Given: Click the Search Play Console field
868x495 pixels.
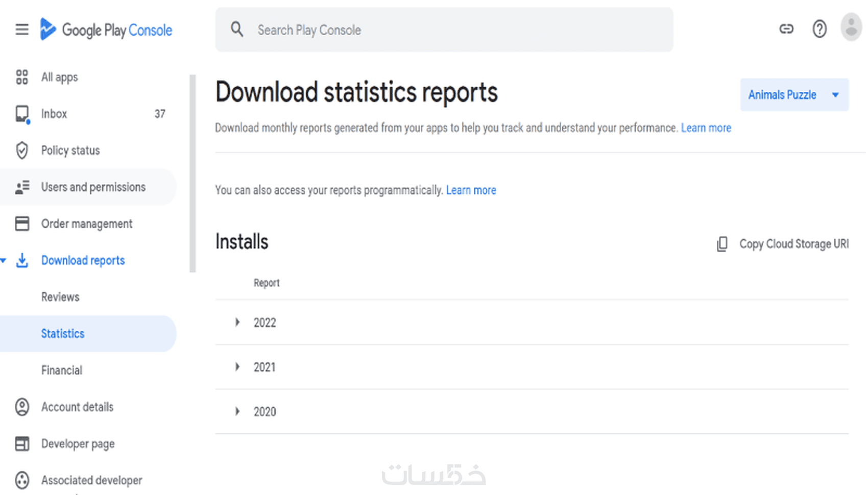Looking at the screenshot, I should [x=444, y=30].
